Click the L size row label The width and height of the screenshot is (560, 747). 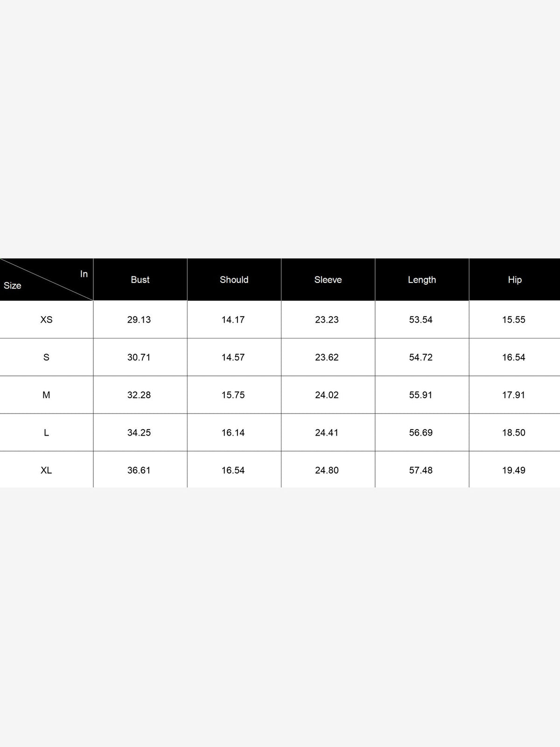46,433
